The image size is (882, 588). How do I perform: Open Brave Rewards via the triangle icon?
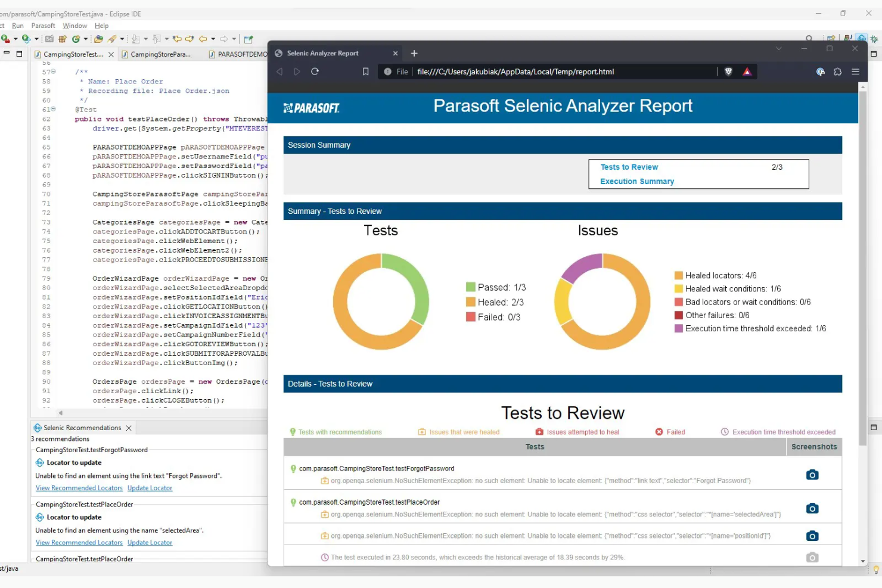[x=747, y=71]
